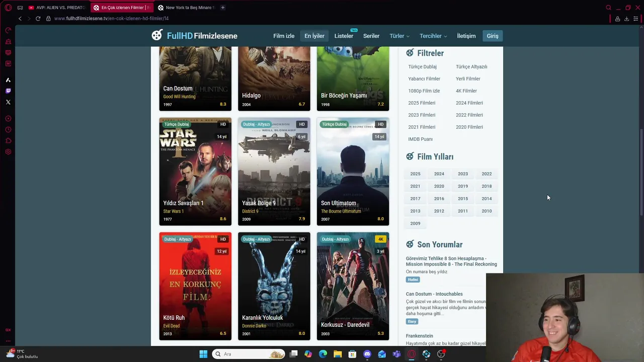Open the X (Twitter) sidebar panel
The image size is (644, 362).
pos(8,102)
